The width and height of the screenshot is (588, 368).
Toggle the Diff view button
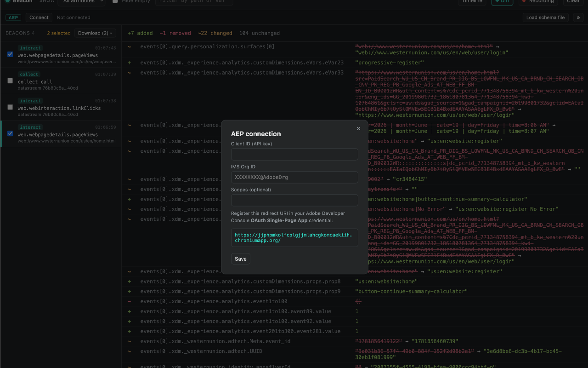[x=502, y=2]
